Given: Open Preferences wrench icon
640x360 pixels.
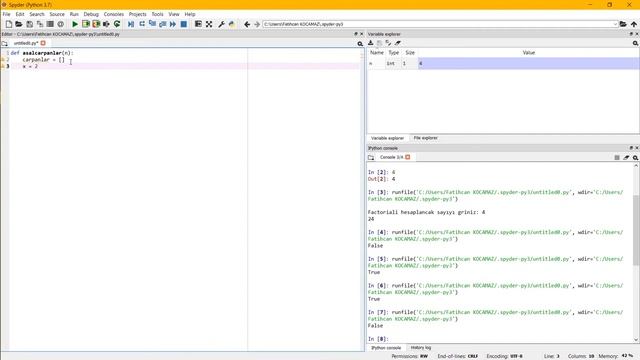Looking at the screenshot, I should click(x=221, y=24).
